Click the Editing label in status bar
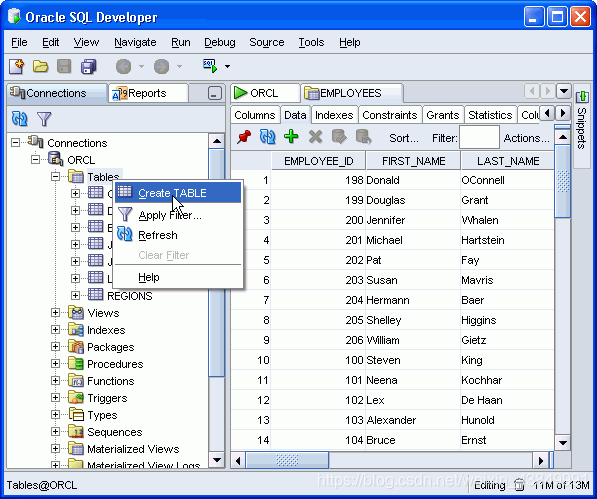 (490, 485)
